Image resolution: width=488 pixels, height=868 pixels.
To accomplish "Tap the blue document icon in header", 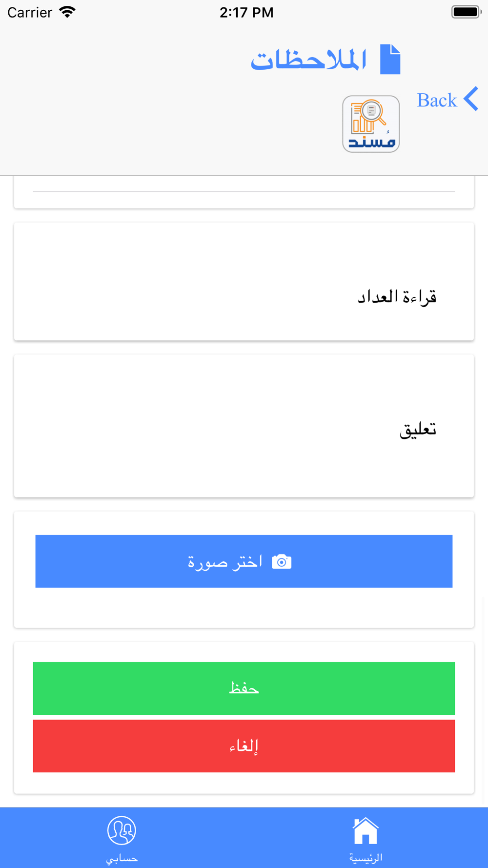I will pos(390,59).
